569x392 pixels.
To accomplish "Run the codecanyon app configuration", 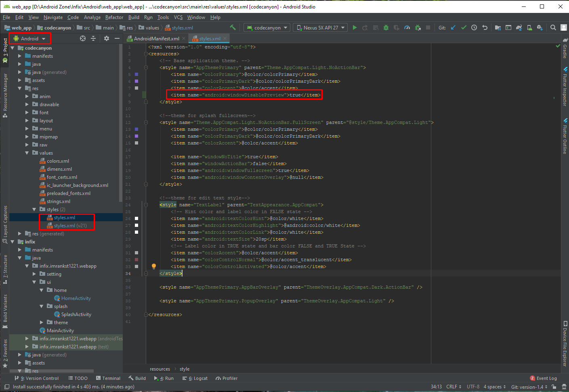I will pos(355,27).
